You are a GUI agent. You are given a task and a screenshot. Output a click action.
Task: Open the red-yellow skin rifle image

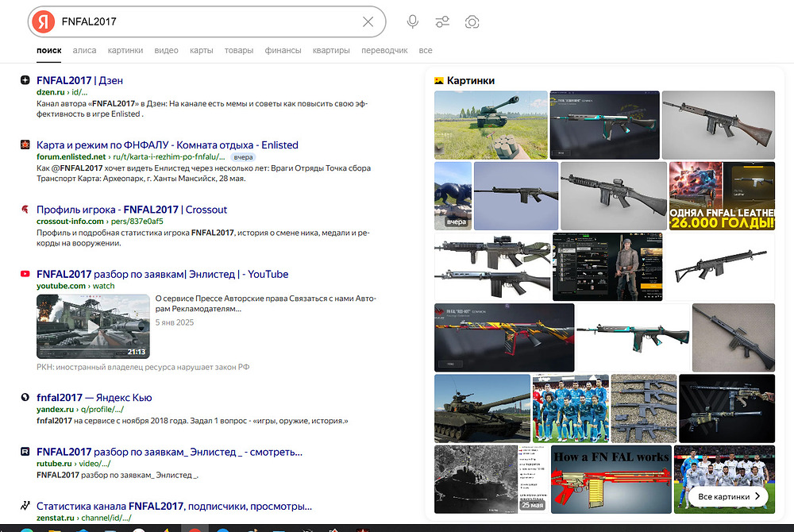point(504,337)
